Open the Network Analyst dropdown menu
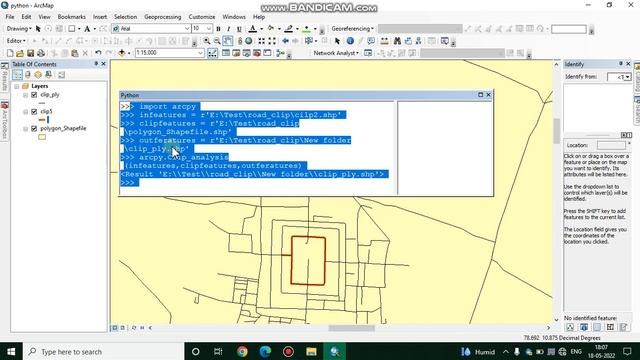The width and height of the screenshot is (640, 360). pyautogui.click(x=336, y=53)
